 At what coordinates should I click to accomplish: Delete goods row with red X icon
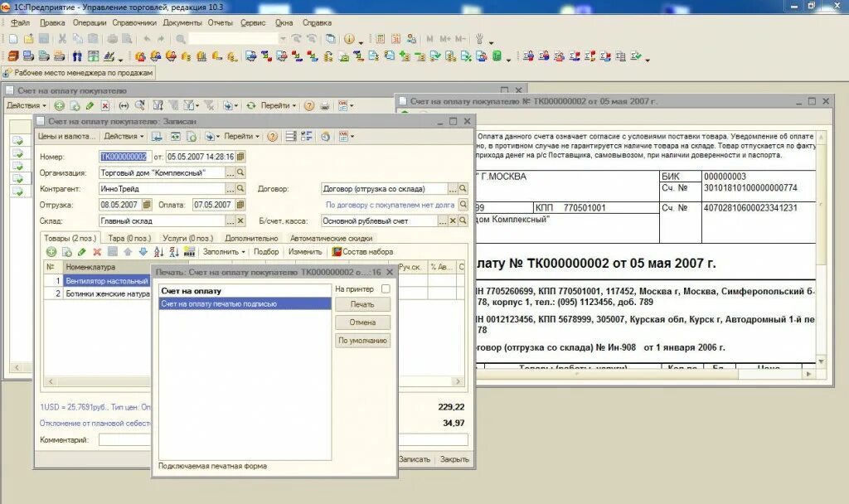click(97, 252)
